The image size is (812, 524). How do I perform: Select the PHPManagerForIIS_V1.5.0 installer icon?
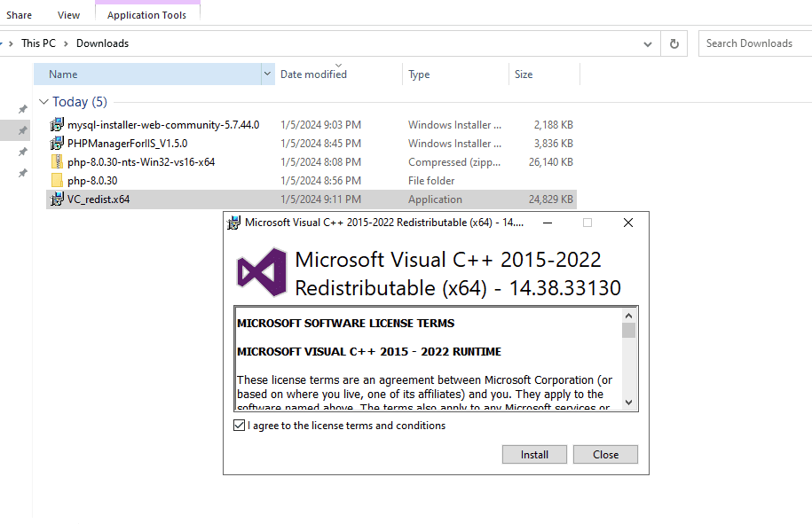[x=57, y=144]
